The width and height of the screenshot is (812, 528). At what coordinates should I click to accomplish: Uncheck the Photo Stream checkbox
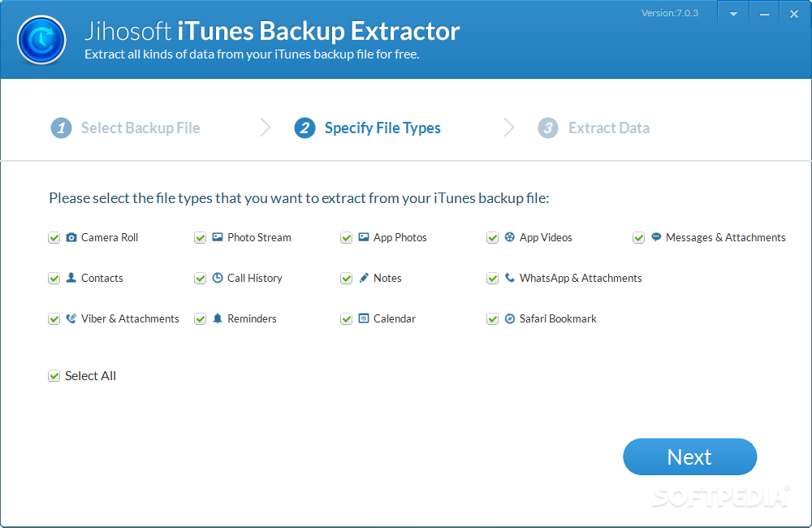201,238
